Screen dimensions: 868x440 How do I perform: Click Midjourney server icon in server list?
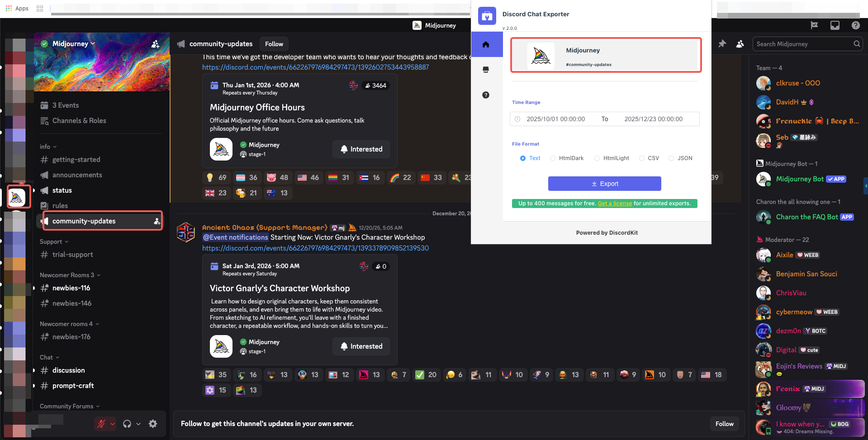click(17, 197)
